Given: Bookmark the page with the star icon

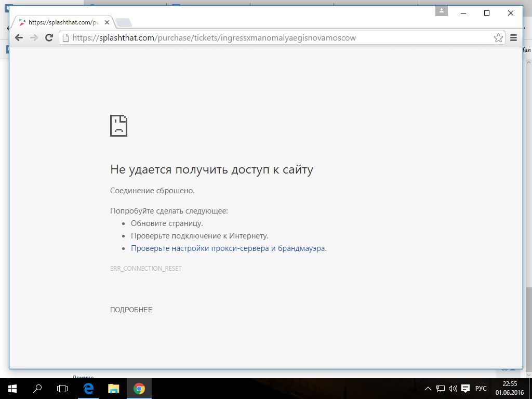Looking at the screenshot, I should coord(498,37).
